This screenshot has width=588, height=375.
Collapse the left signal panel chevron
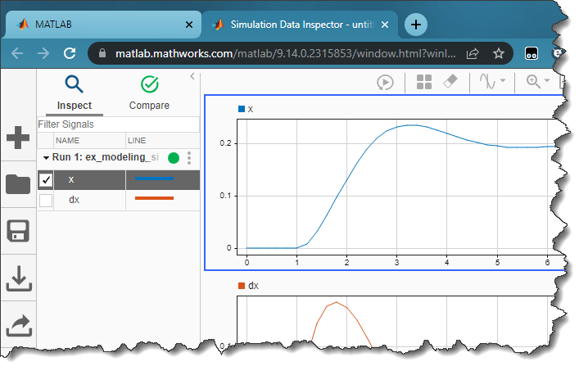(192, 76)
